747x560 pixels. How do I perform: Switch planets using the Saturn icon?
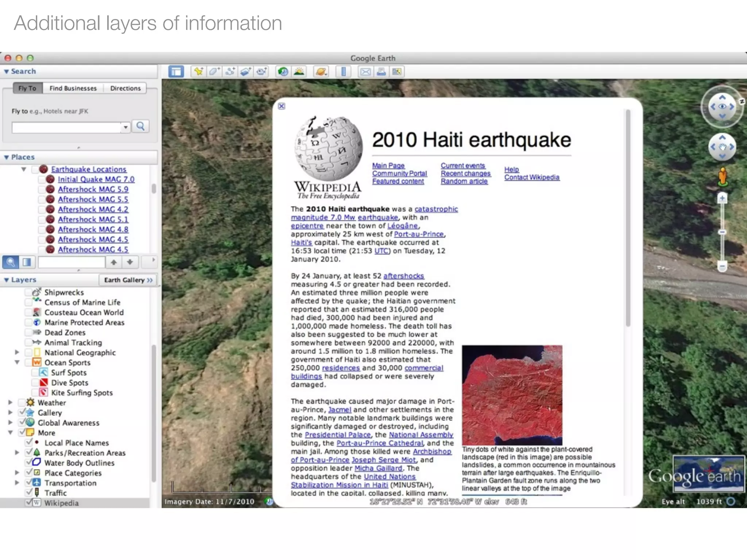[x=321, y=71]
